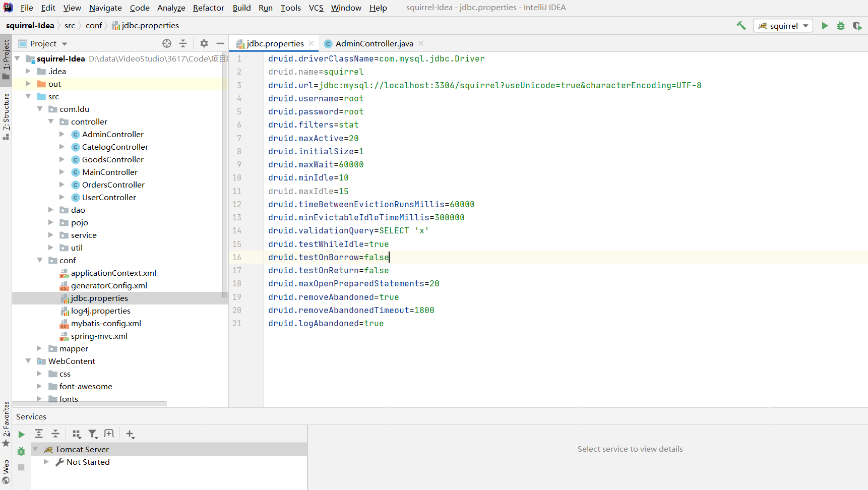Expand the .idea folder
This screenshot has height=490, width=868.
28,71
